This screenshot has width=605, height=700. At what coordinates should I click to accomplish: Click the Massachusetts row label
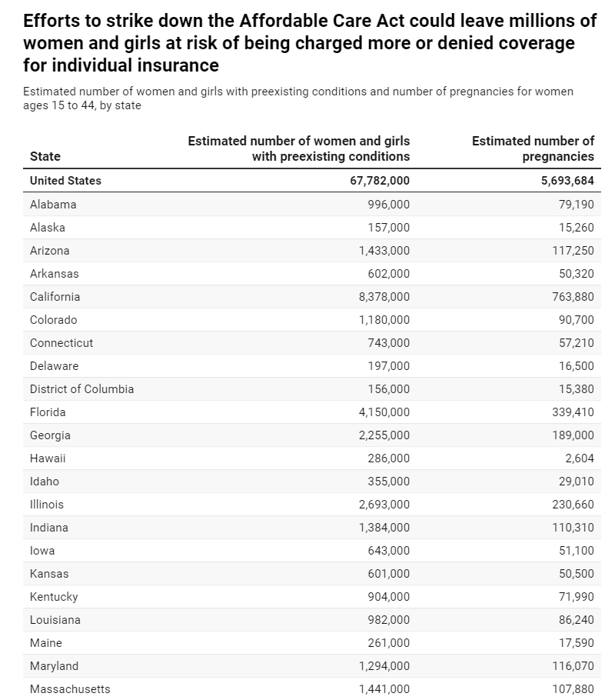tap(70, 689)
